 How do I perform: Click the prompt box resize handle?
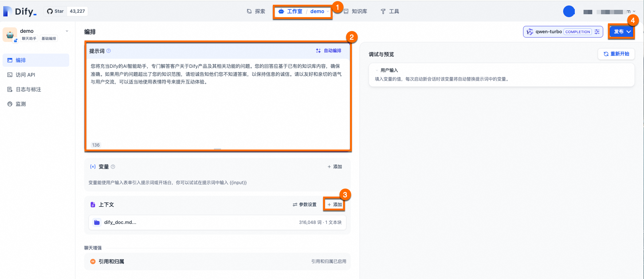(x=217, y=149)
